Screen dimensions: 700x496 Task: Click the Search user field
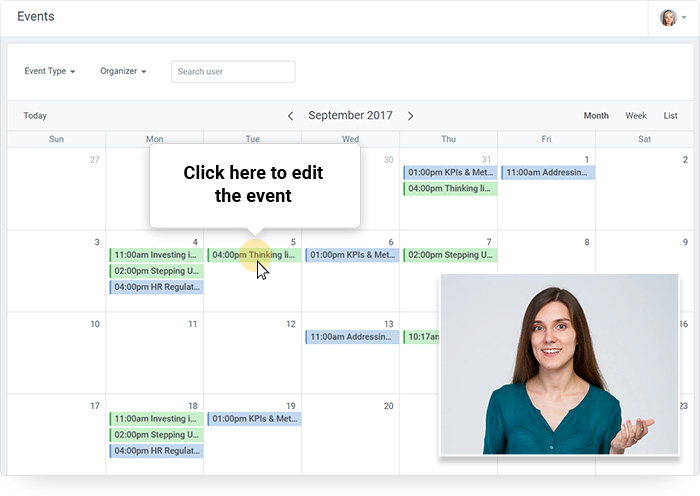pos(233,71)
